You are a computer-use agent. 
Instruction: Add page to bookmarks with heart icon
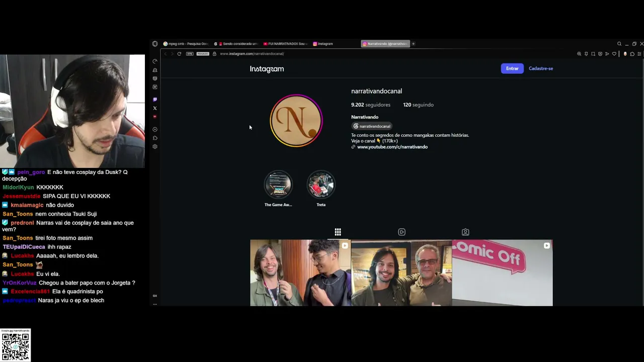(x=614, y=54)
